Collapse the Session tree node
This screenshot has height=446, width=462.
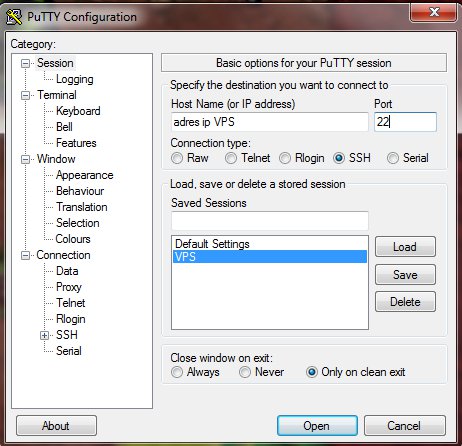click(x=25, y=63)
